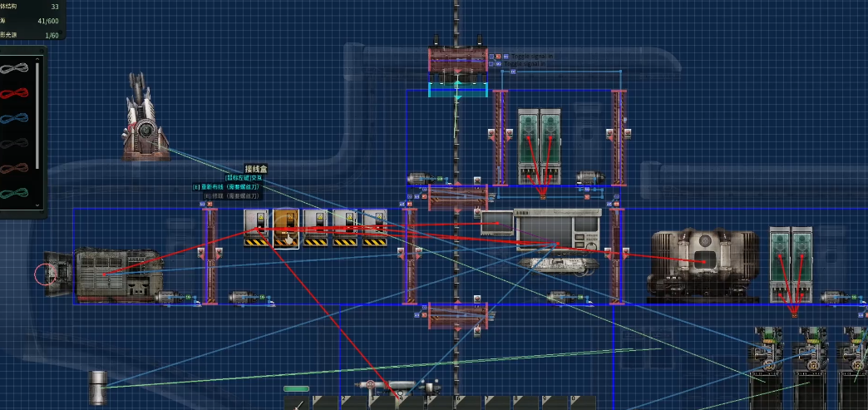Viewport: 868px width, 410px height.
Task: Select the highlighted orange junction box
Action: pos(286,228)
